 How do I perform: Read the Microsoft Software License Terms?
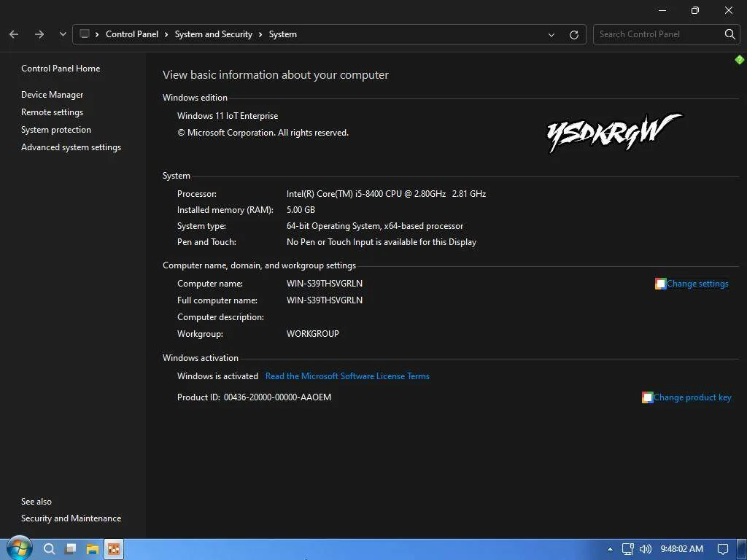point(347,376)
